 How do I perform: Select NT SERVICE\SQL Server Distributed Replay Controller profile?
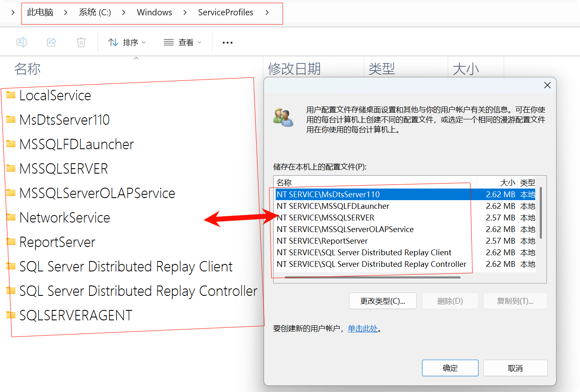point(405,264)
